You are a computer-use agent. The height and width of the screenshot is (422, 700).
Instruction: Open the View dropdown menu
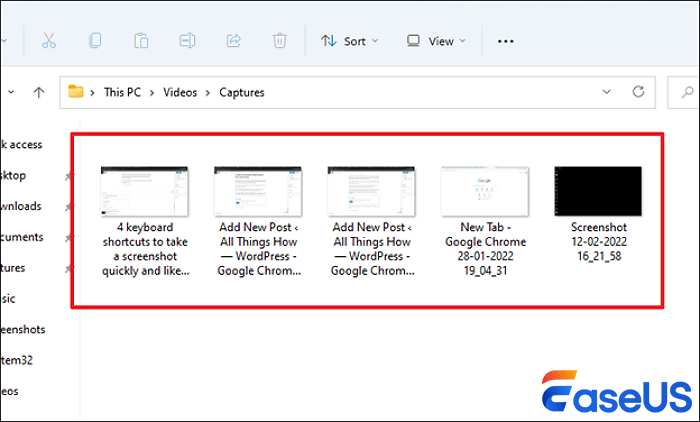click(x=436, y=41)
